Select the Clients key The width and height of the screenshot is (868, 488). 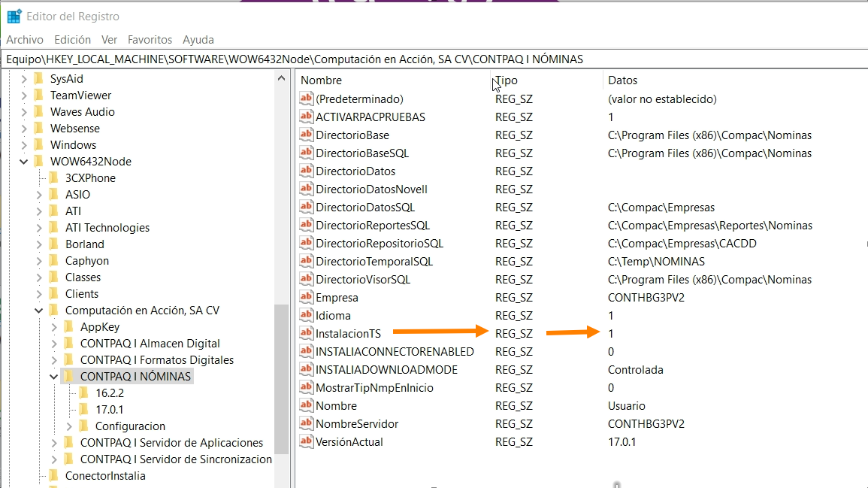(81, 294)
